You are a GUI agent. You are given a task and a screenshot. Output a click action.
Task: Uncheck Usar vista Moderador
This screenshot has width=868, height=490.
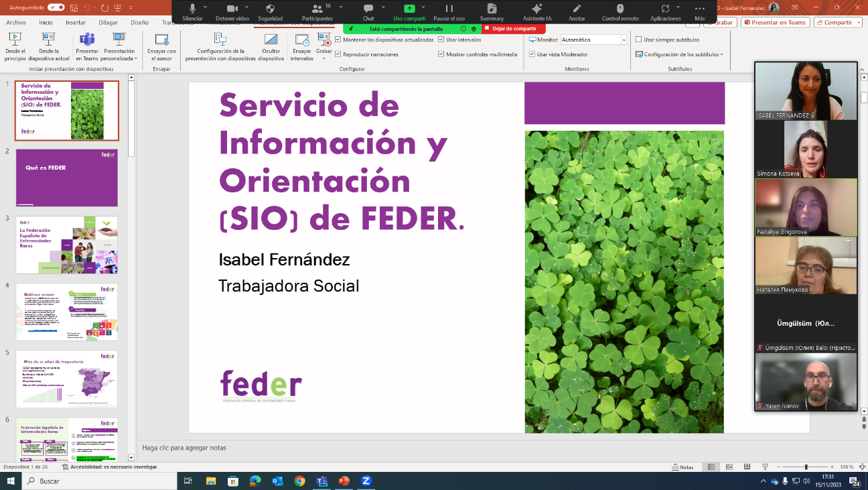point(532,54)
